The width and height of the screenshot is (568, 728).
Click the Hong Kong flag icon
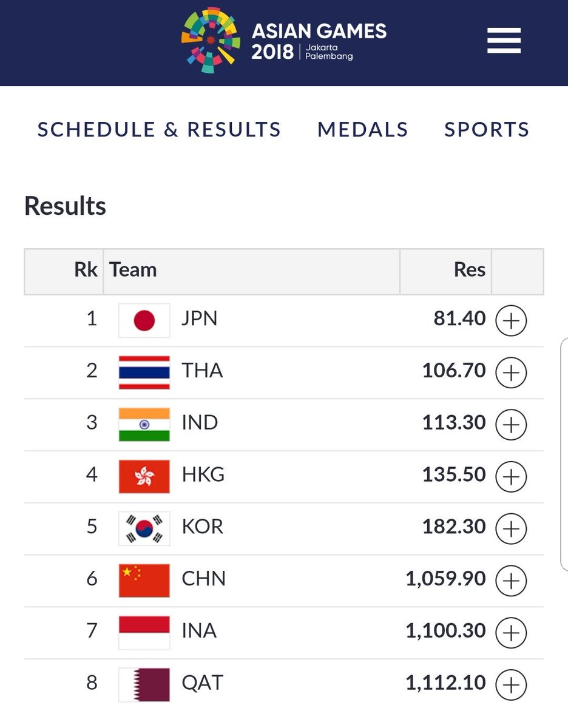[x=144, y=477]
